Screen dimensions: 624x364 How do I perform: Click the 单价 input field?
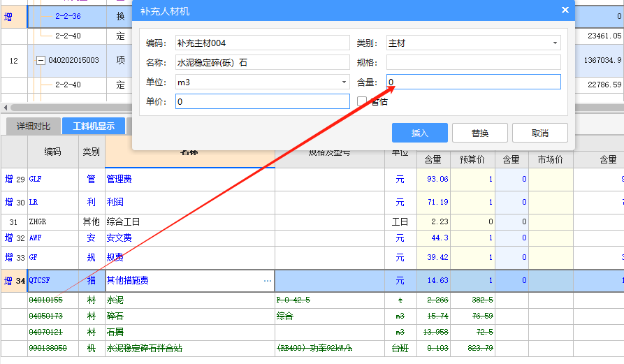click(262, 101)
